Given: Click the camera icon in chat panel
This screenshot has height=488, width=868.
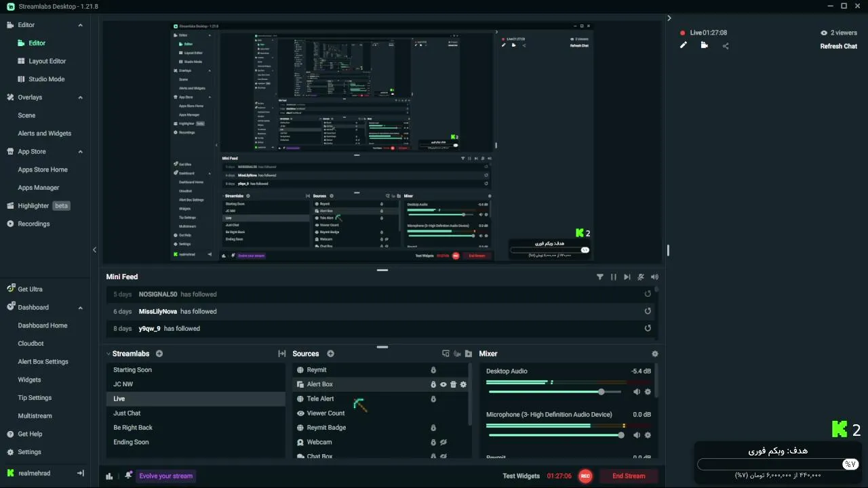Looking at the screenshot, I should click(x=705, y=45).
